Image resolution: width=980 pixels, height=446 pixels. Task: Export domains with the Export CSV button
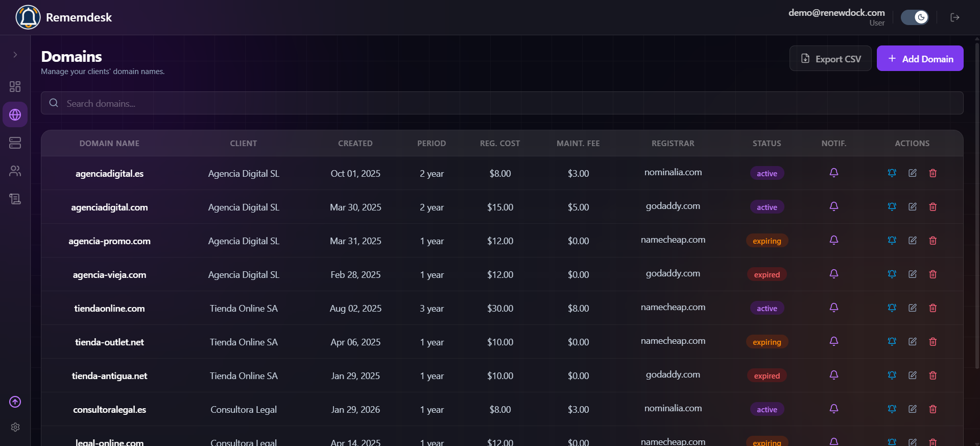830,58
